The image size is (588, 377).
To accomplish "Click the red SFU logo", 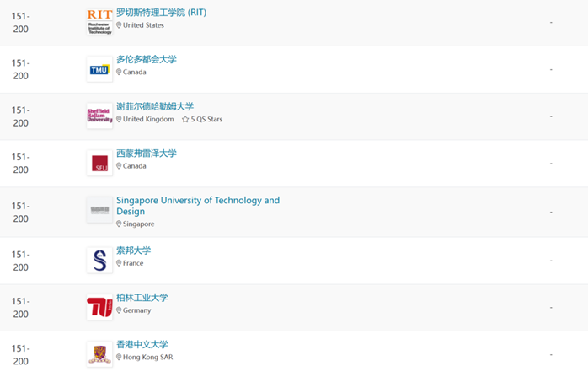I will pos(99,163).
